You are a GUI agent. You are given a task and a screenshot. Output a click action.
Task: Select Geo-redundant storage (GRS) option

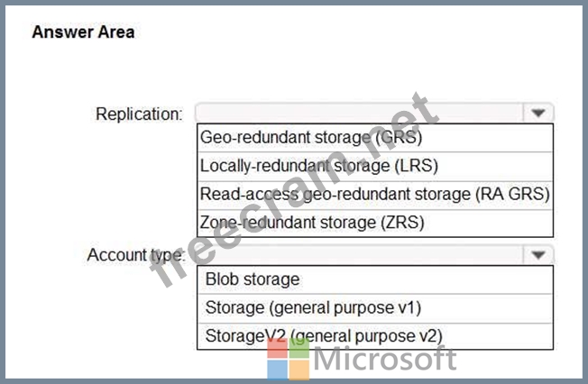coord(375,138)
